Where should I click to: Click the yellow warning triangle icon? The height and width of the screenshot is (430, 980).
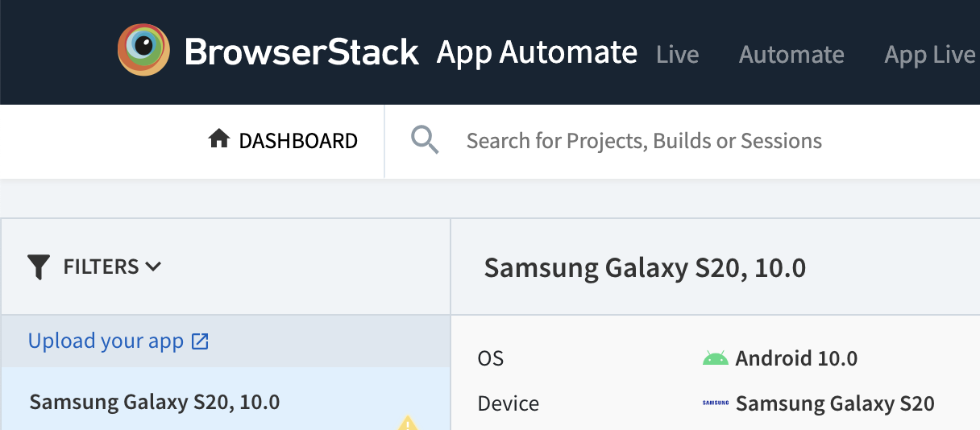pos(408,423)
